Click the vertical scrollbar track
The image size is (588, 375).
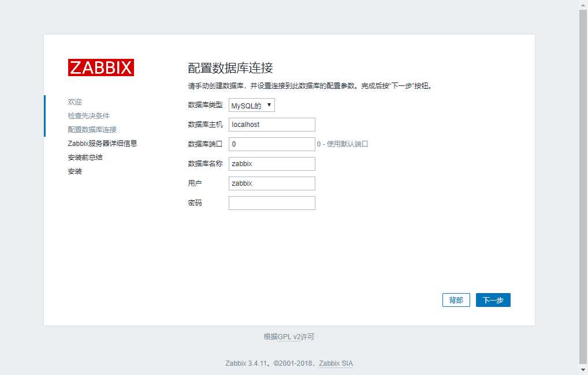pos(583,187)
